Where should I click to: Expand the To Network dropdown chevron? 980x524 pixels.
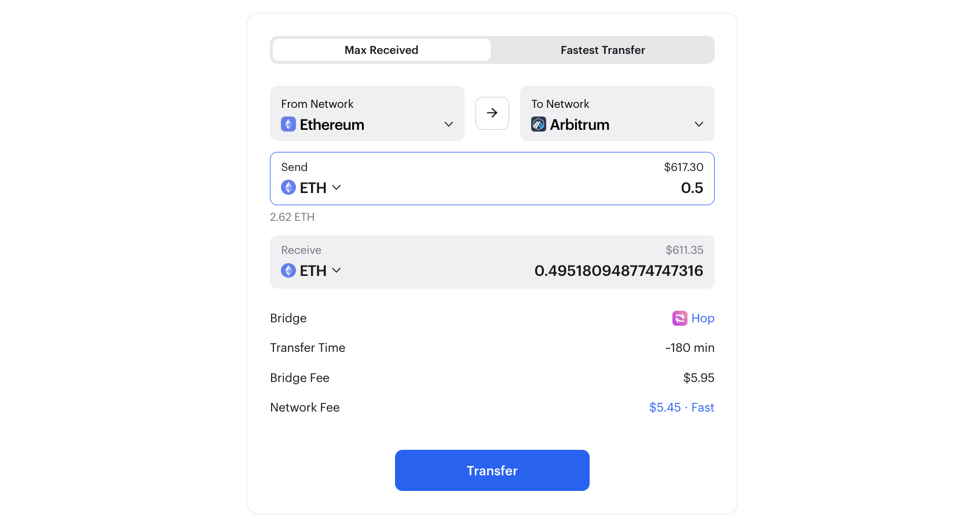point(699,125)
